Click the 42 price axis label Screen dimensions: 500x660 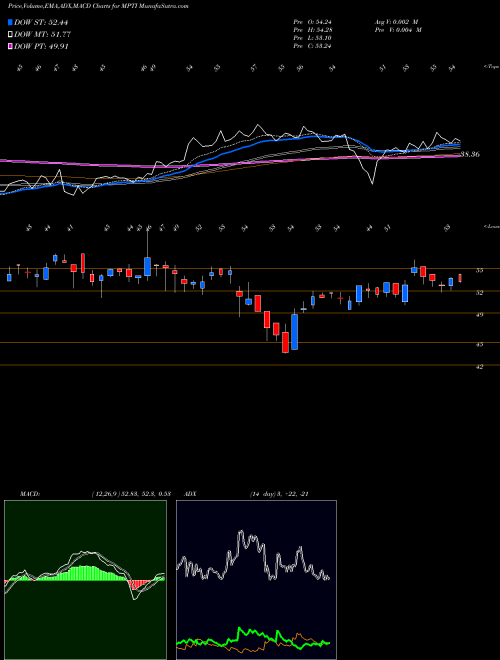[x=479, y=367]
